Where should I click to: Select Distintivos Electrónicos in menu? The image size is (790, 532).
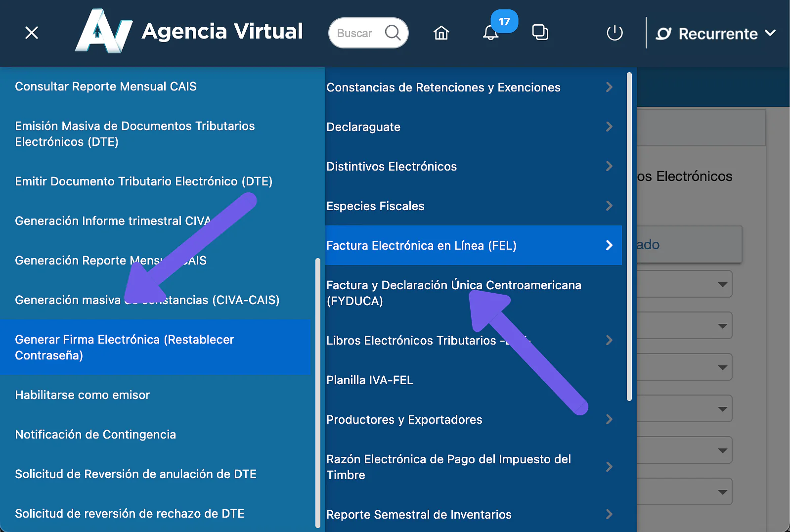click(x=392, y=167)
